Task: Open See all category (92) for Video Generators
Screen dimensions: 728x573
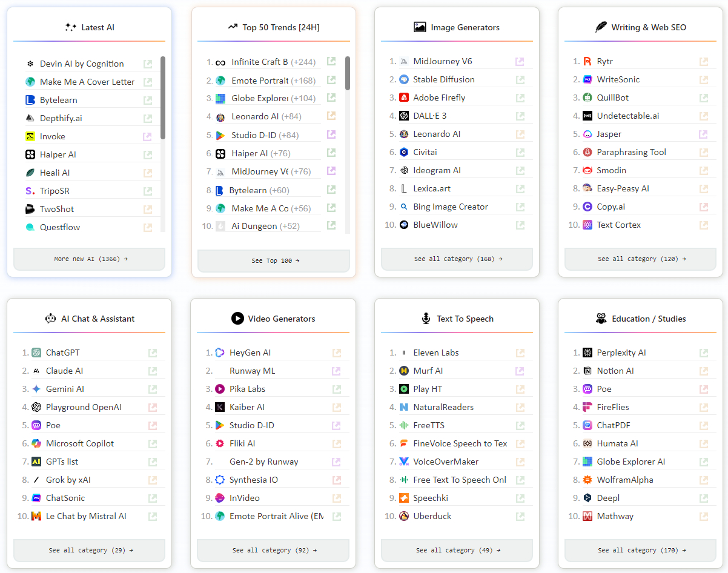Action: pyautogui.click(x=274, y=551)
